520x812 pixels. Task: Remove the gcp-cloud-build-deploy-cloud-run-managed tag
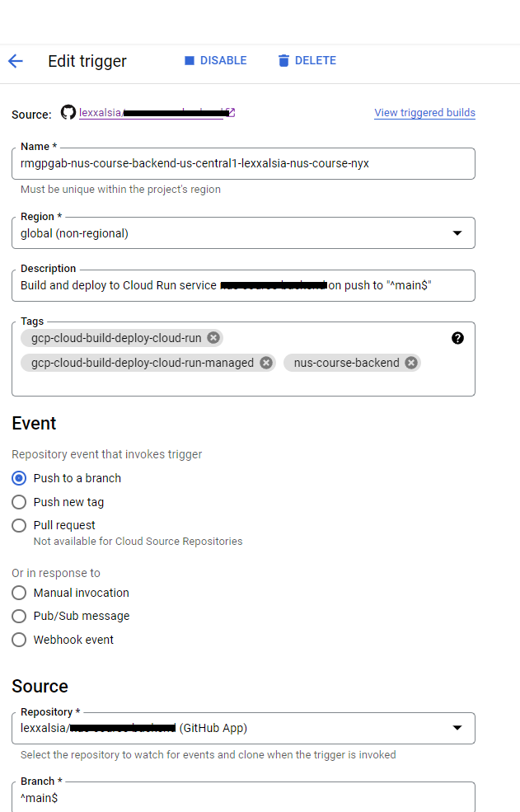coord(265,363)
